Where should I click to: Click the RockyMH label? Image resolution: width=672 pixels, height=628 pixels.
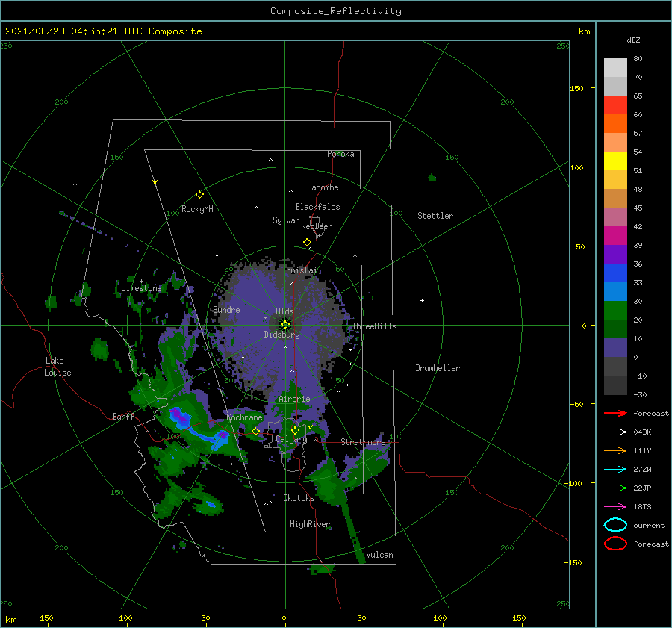click(197, 209)
